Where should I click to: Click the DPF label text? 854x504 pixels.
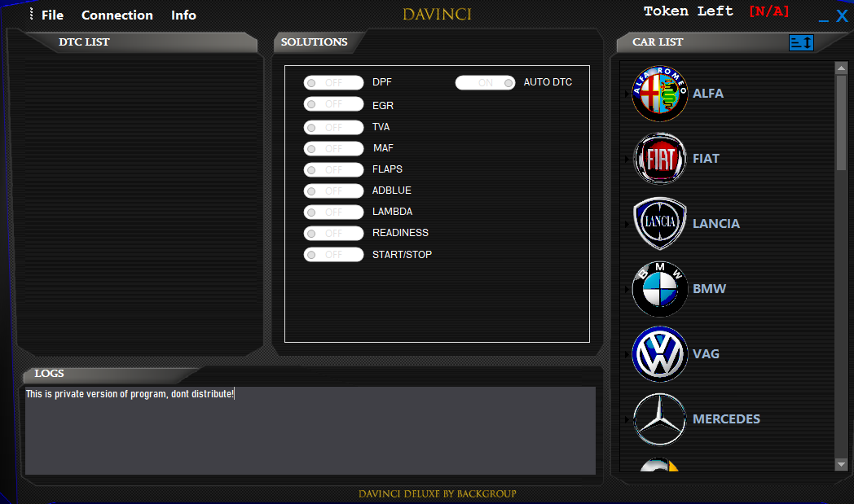382,82
